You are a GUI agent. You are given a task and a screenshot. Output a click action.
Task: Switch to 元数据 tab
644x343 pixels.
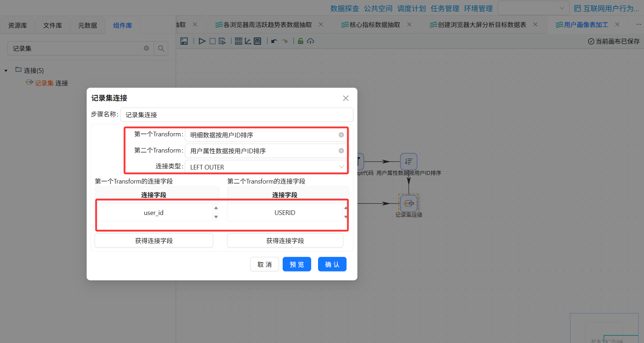[88, 25]
